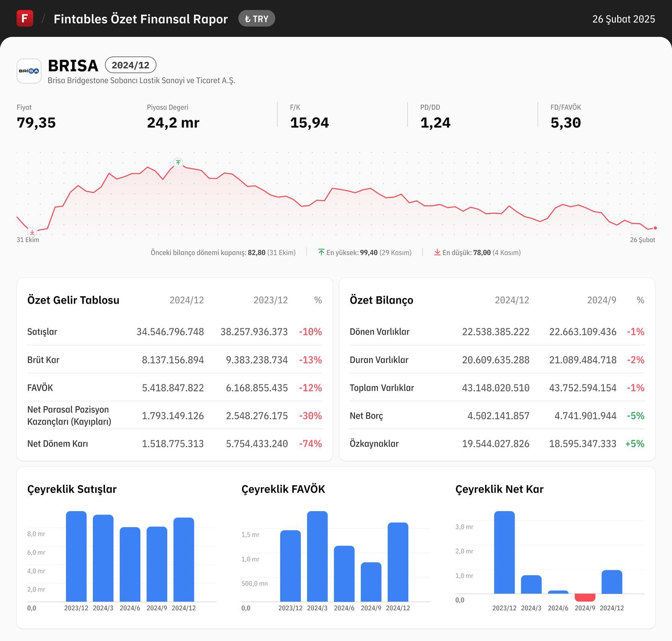This screenshot has height=641, width=672.
Task: Click the Özet Bilanço heading
Action: coord(381,300)
